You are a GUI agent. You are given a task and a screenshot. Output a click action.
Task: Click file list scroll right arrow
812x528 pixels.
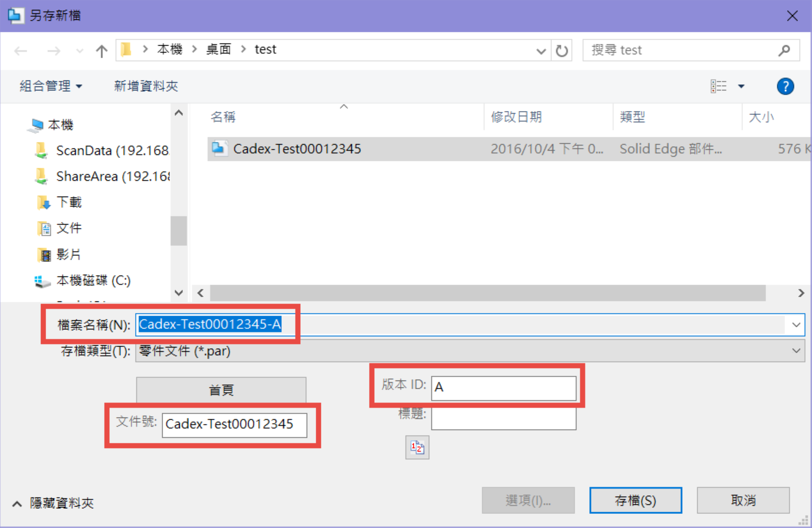[801, 293]
